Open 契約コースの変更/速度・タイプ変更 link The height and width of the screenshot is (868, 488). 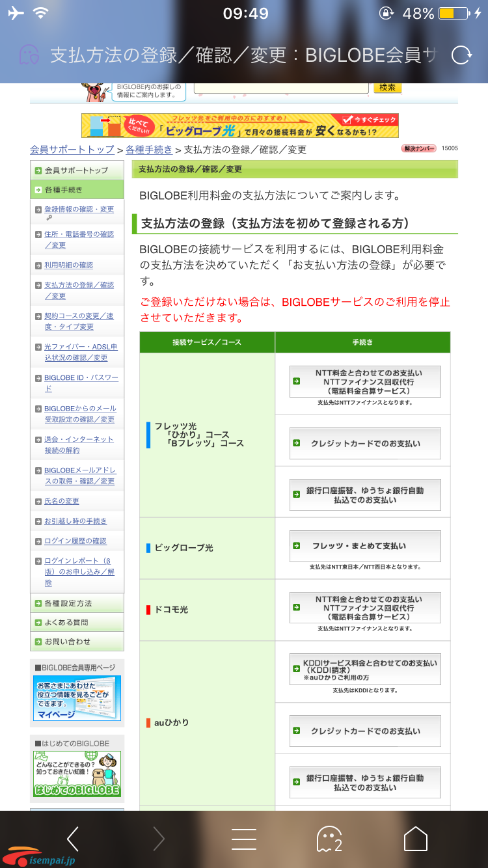tap(79, 321)
